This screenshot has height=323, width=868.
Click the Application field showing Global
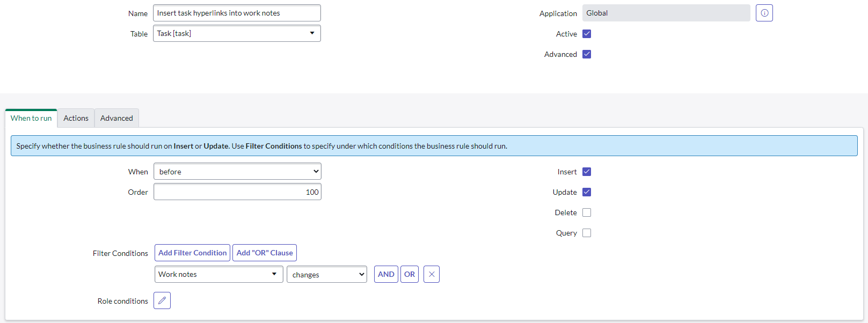(666, 13)
